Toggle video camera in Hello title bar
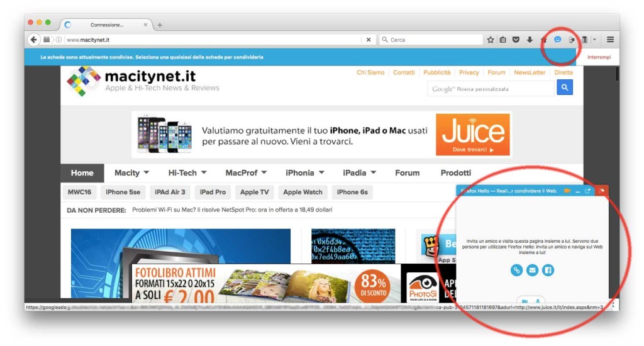 (567, 191)
